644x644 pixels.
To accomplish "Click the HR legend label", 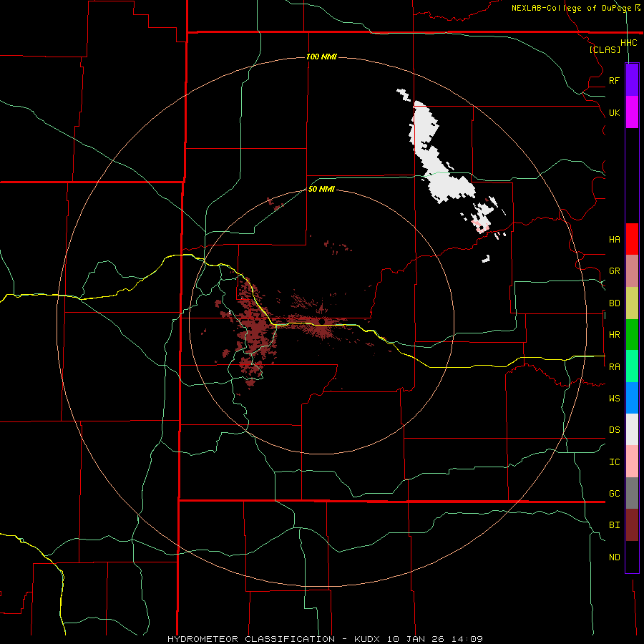I will [614, 335].
